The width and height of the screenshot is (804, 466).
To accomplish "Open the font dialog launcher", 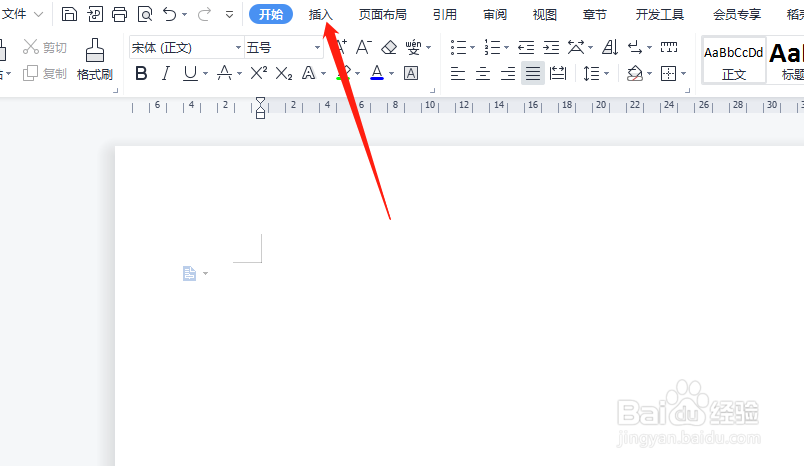I will point(432,90).
